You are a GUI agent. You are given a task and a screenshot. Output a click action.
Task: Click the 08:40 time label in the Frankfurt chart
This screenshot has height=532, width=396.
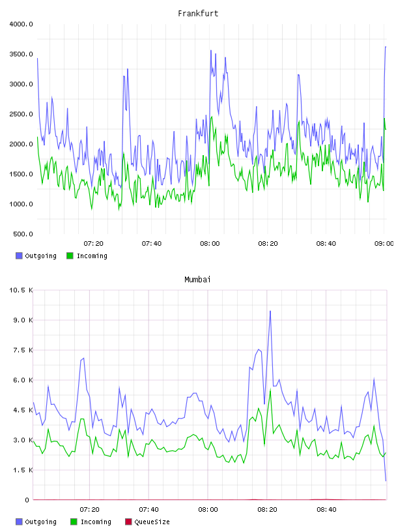(326, 244)
